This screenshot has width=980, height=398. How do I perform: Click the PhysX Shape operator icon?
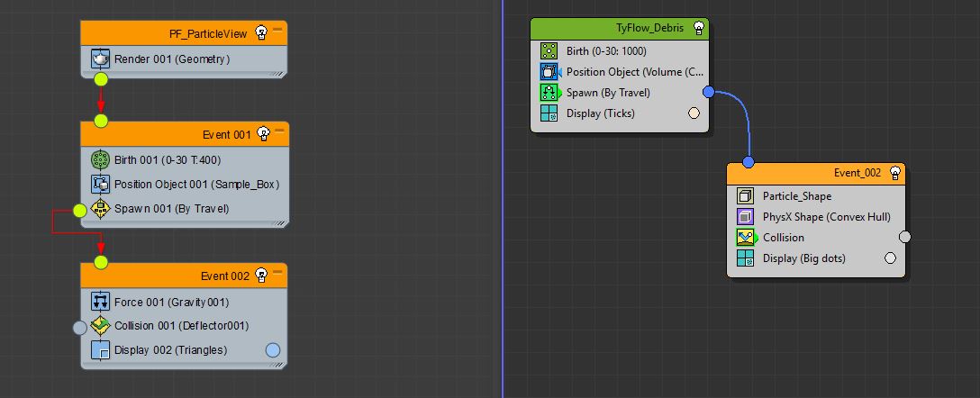click(x=745, y=217)
